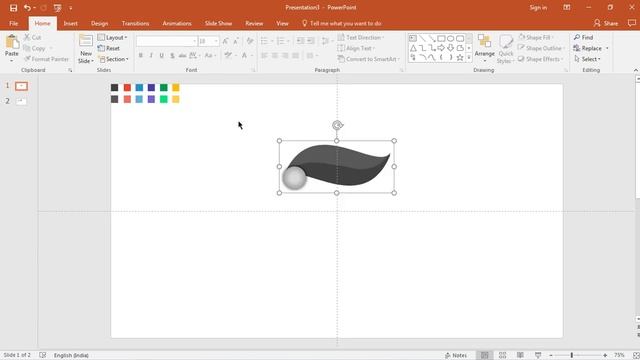640x360 pixels.
Task: Switch to the Animations tab
Action: tap(177, 24)
